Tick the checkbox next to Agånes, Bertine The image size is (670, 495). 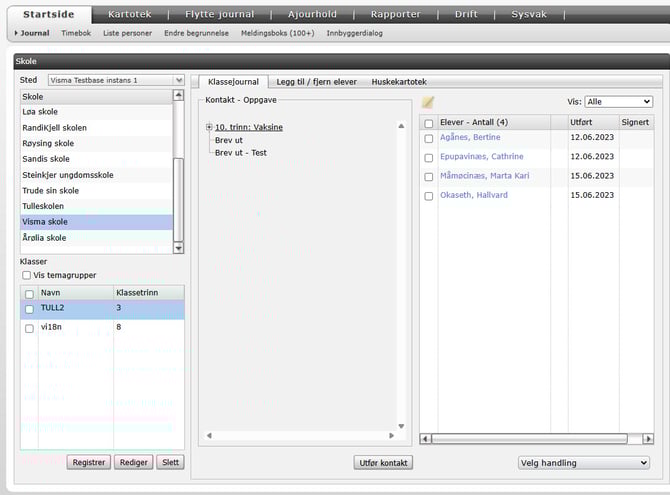point(429,139)
